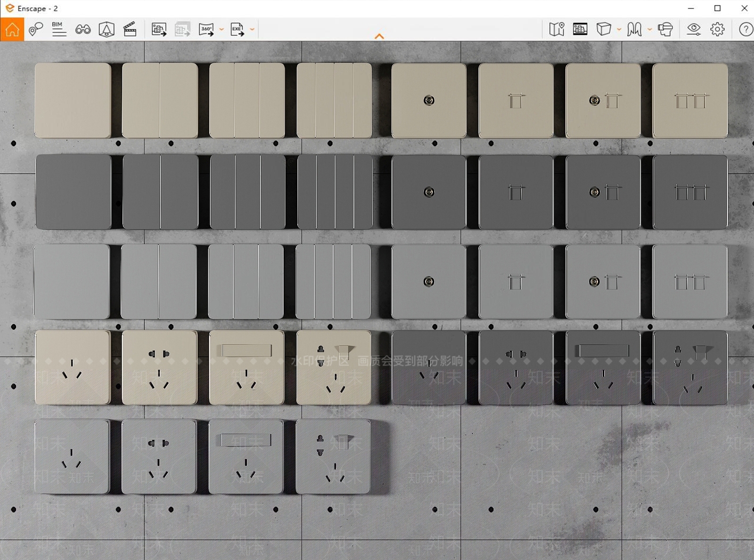Image resolution: width=754 pixels, height=560 pixels.
Task: Open the projection cube dropdown arrow
Action: coord(619,30)
